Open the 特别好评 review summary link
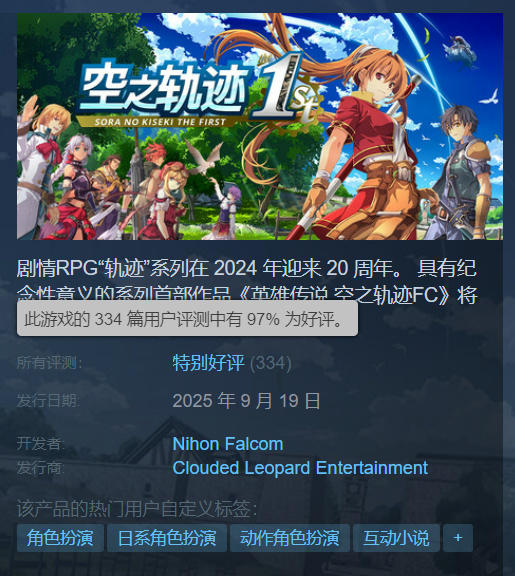The image size is (515, 576). coord(208,363)
